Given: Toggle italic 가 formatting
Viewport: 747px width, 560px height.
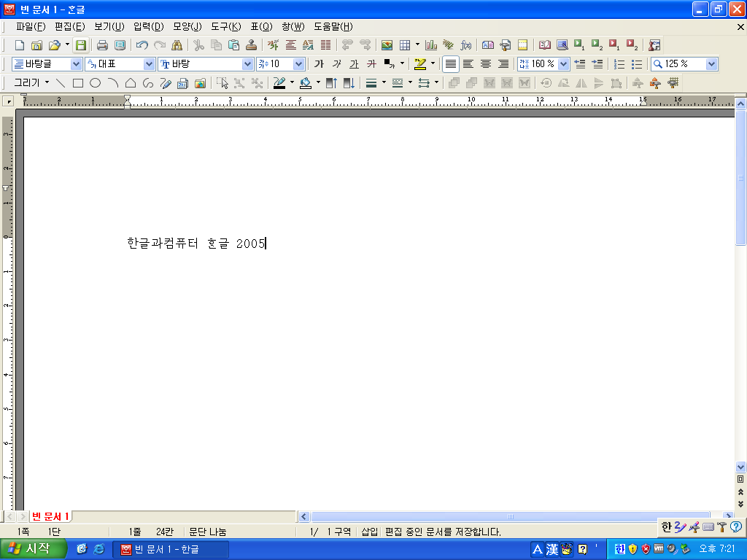Looking at the screenshot, I should point(336,64).
